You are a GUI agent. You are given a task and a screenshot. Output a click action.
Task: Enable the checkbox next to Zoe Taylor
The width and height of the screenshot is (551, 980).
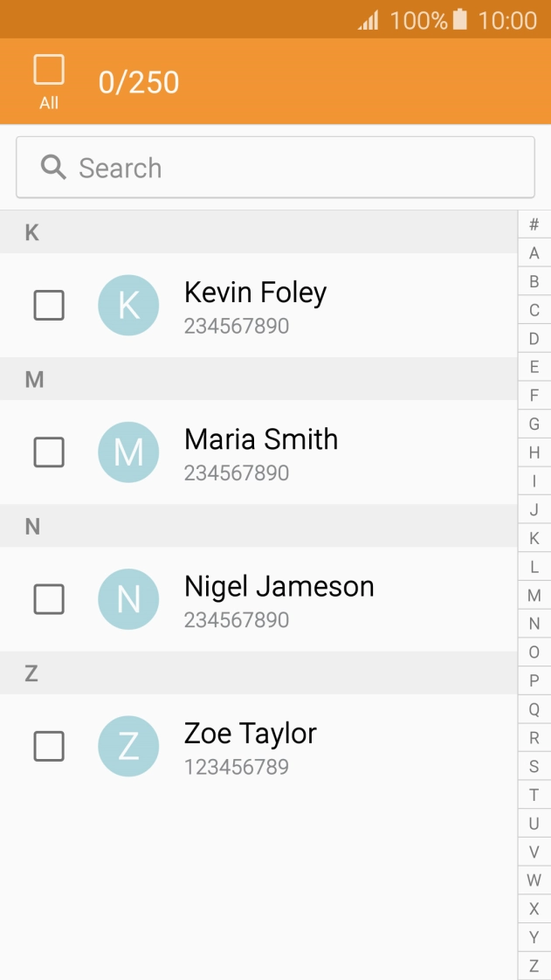coord(49,747)
